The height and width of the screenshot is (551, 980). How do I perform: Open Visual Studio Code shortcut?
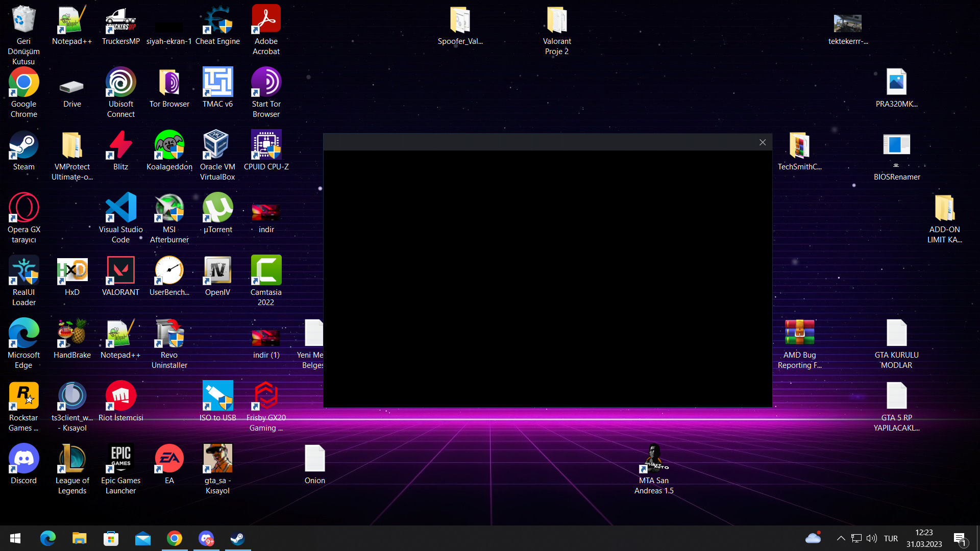(x=120, y=218)
